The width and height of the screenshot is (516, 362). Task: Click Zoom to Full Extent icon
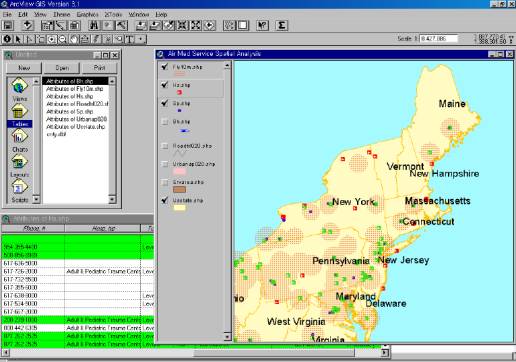pos(141,25)
